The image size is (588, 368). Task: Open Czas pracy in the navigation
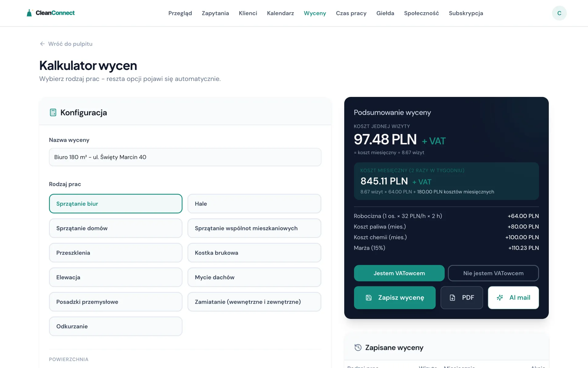[x=351, y=13]
